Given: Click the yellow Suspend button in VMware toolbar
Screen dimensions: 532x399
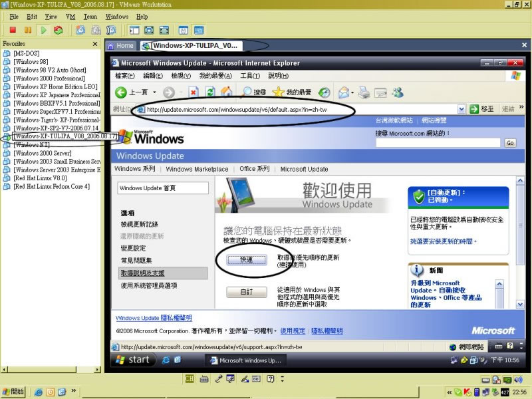Looking at the screenshot, I should coord(28,30).
